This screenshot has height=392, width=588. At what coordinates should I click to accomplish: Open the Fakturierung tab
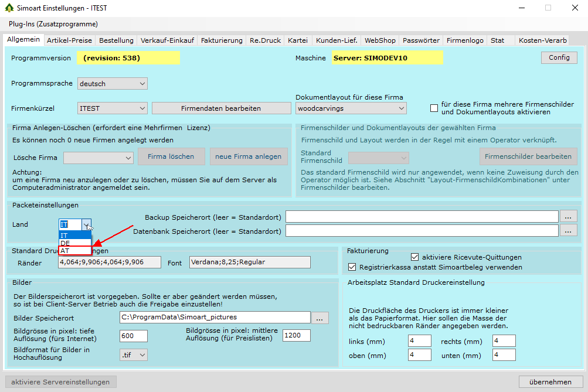pyautogui.click(x=222, y=40)
